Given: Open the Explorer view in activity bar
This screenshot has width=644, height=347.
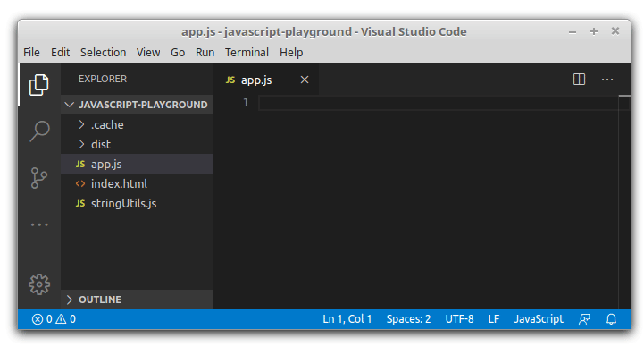Looking at the screenshot, I should 39,85.
